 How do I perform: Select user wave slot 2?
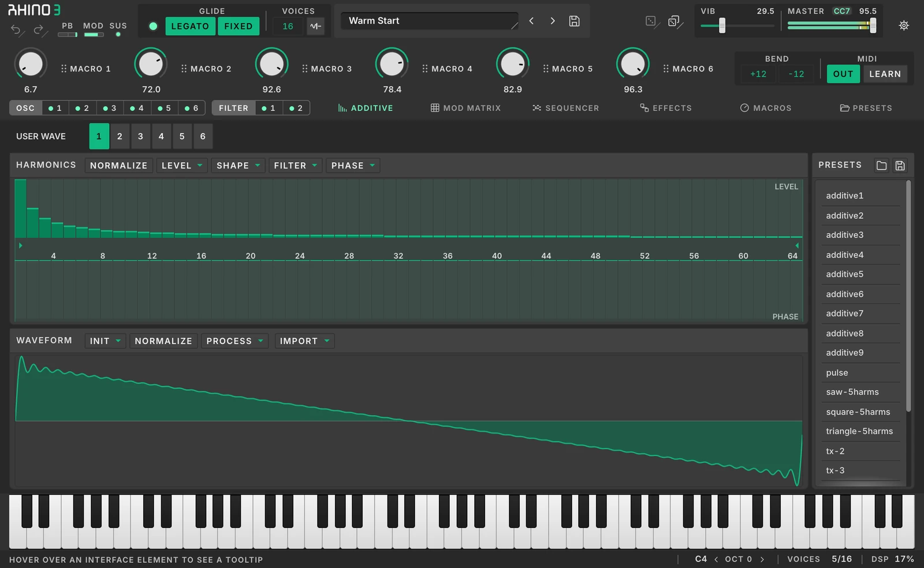pyautogui.click(x=120, y=136)
